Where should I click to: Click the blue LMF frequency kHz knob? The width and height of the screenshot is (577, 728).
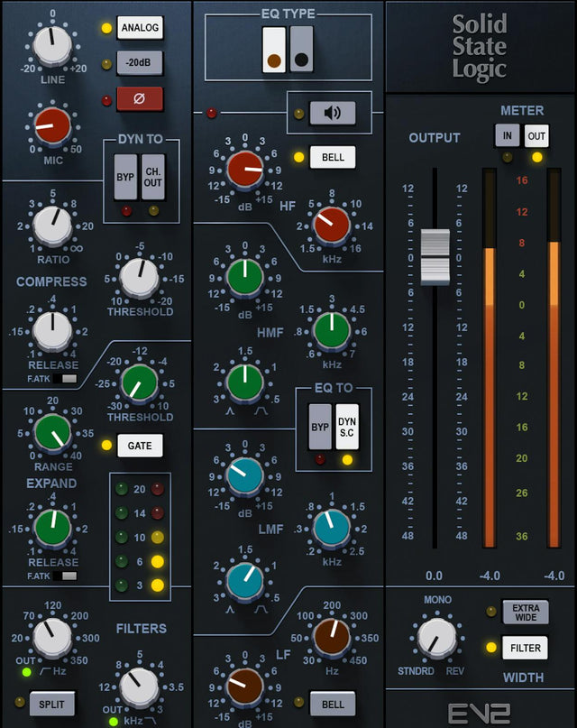(332, 528)
